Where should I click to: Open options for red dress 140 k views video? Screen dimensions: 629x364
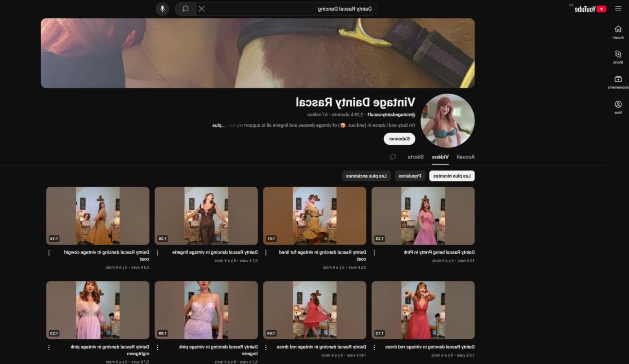(266, 347)
